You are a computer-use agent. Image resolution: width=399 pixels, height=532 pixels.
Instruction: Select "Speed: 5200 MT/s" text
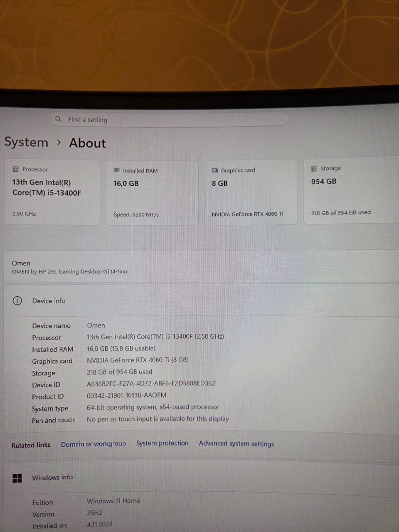coord(136,214)
